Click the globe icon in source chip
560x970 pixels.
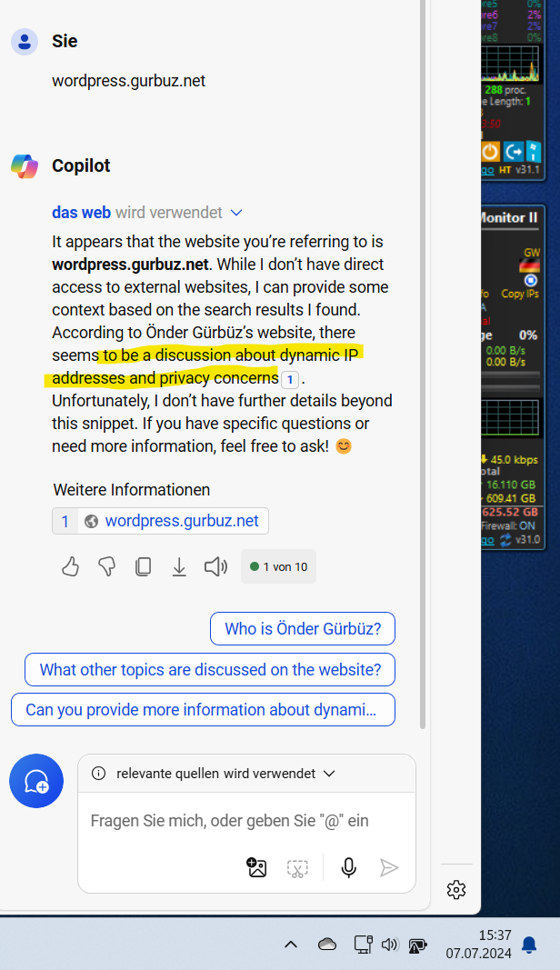(91, 521)
